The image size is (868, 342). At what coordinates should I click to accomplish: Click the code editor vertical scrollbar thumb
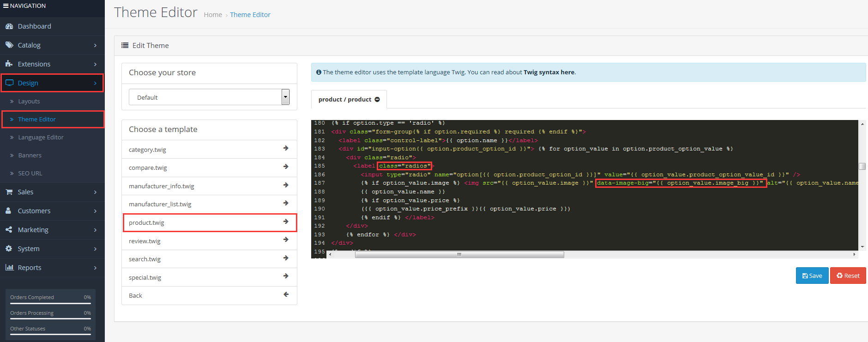click(862, 166)
